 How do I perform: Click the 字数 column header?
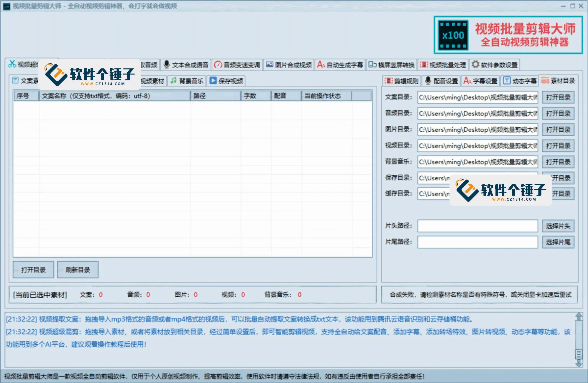click(256, 96)
